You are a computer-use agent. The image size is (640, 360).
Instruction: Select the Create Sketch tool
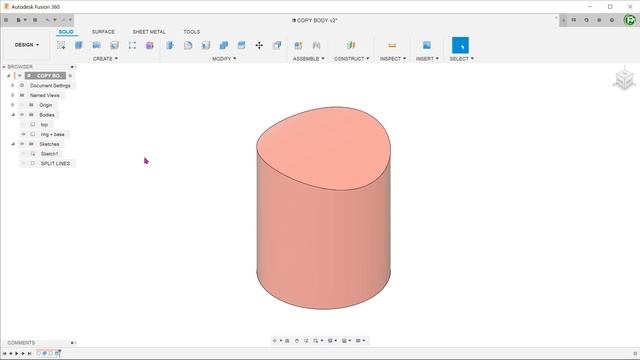pyautogui.click(x=61, y=45)
